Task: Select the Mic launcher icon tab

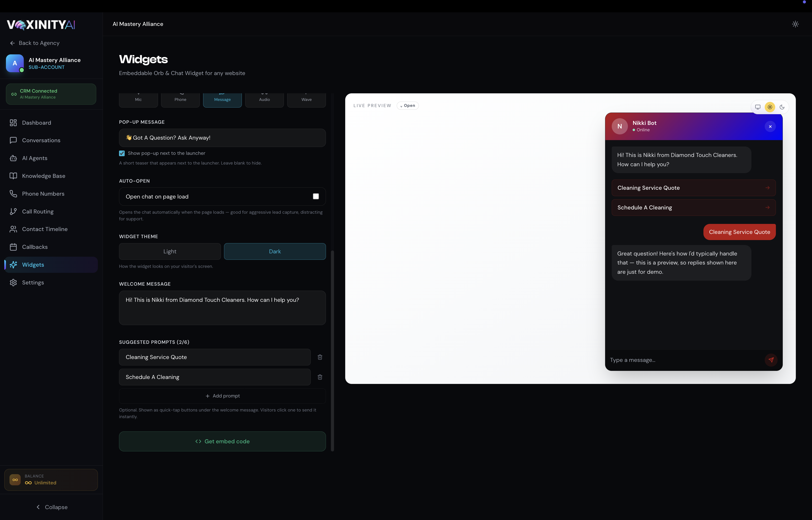Action: [139, 100]
